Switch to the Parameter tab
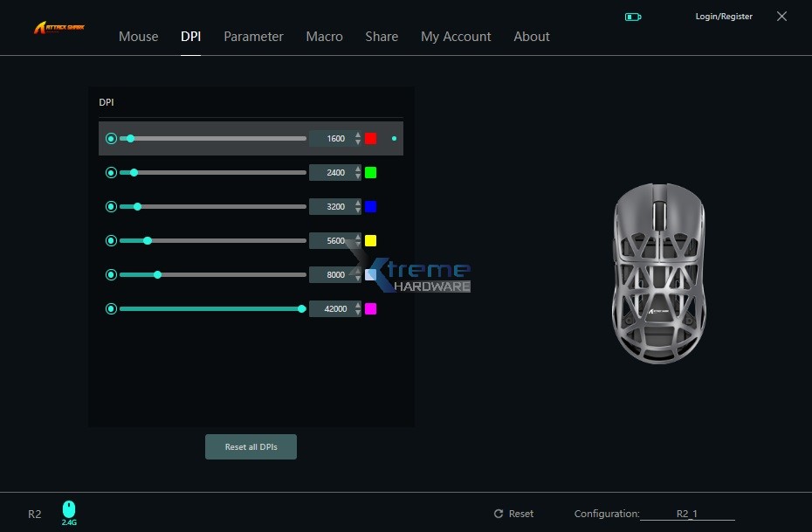812x532 pixels. [253, 37]
